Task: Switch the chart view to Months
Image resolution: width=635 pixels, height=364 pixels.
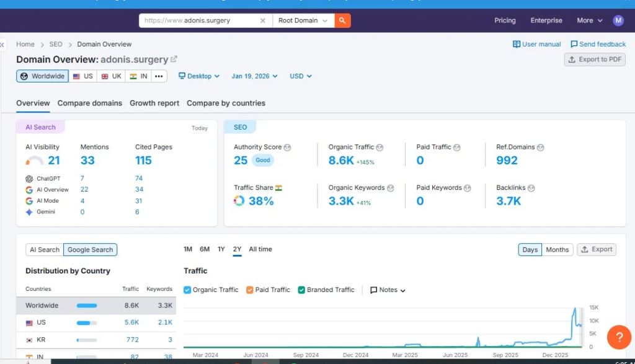Action: (557, 249)
